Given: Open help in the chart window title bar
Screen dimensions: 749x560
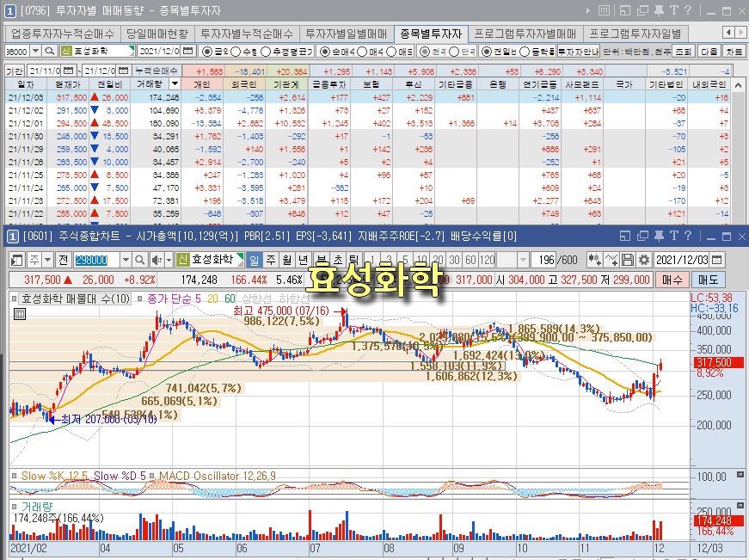Looking at the screenshot, I should [x=687, y=236].
